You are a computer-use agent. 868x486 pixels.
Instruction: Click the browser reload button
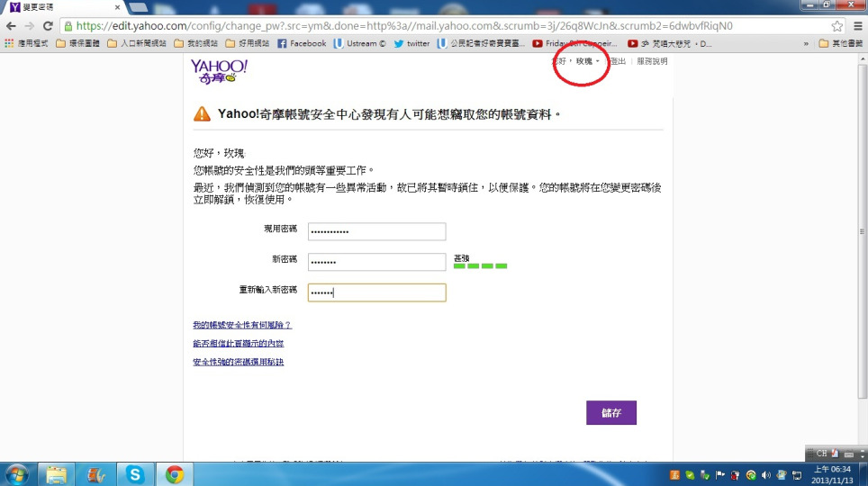click(48, 26)
